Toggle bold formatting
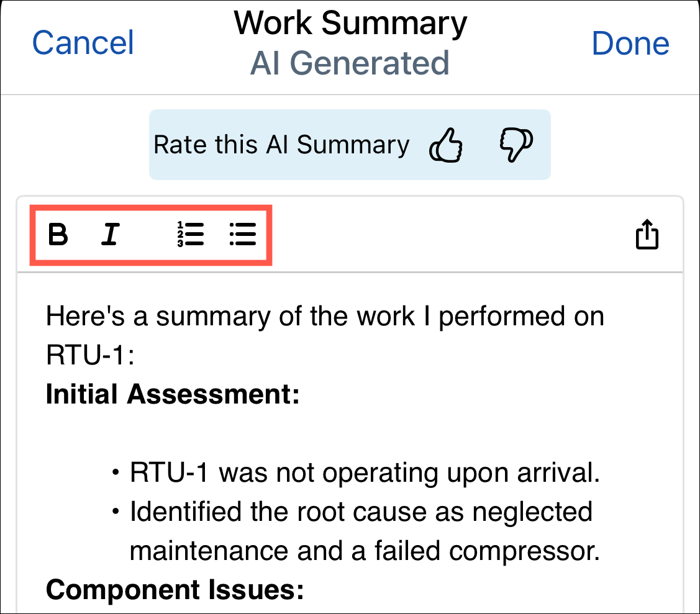 (x=58, y=234)
